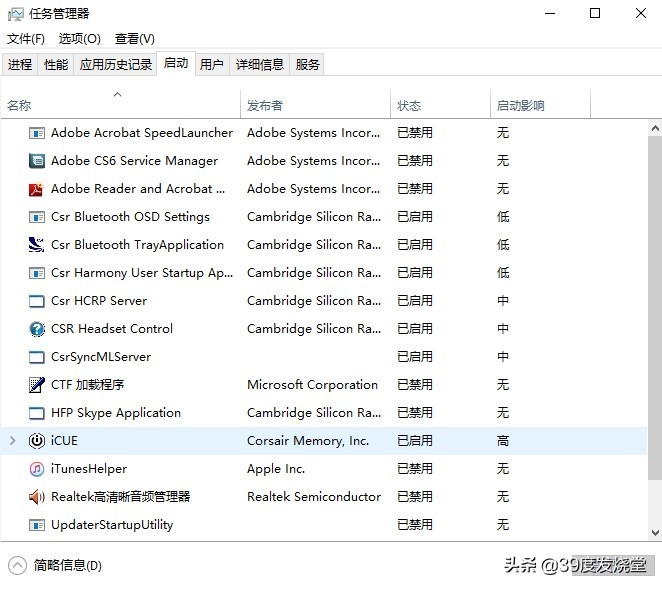This screenshot has height=589, width=662.
Task: Click the Csr HCRP Server icon
Action: click(x=37, y=301)
